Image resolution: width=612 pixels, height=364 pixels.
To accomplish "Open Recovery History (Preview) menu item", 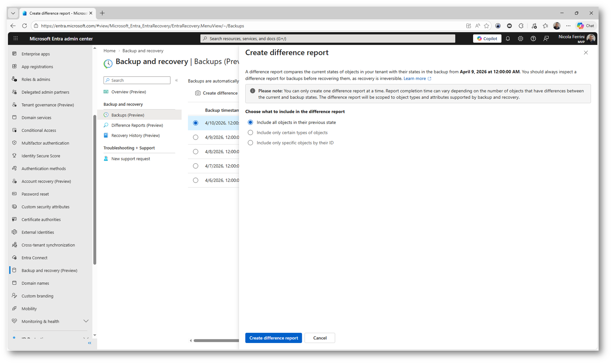I will coord(135,136).
